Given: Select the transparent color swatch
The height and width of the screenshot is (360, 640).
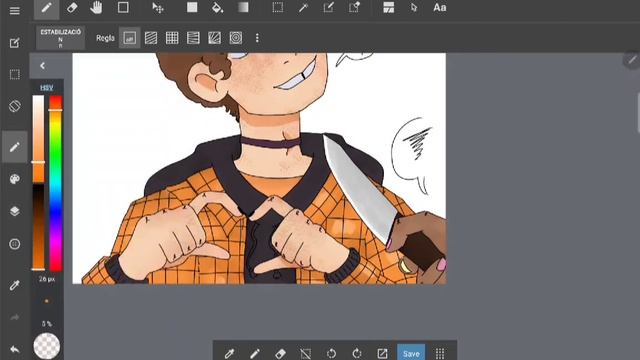Looking at the screenshot, I should [x=47, y=346].
